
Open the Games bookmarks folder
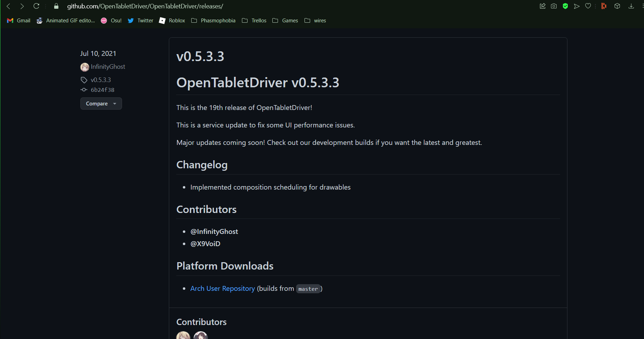coord(285,20)
